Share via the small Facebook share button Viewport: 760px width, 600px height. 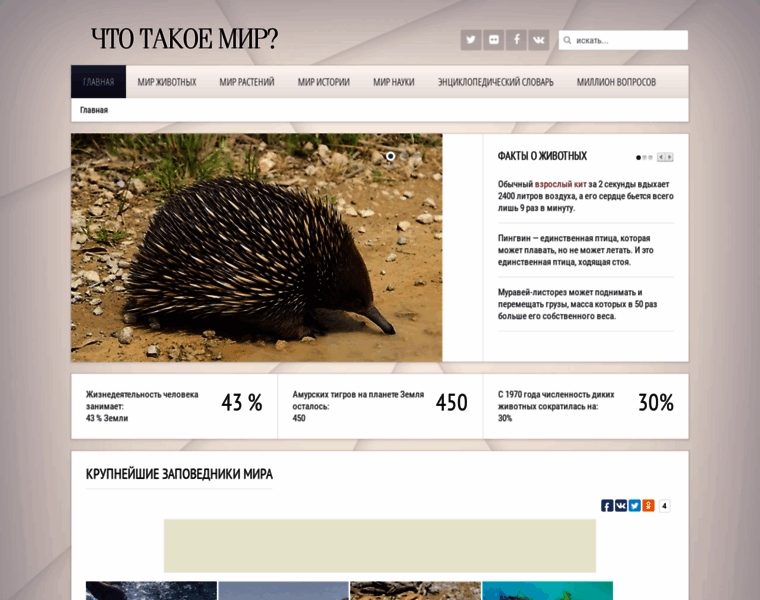[607, 505]
